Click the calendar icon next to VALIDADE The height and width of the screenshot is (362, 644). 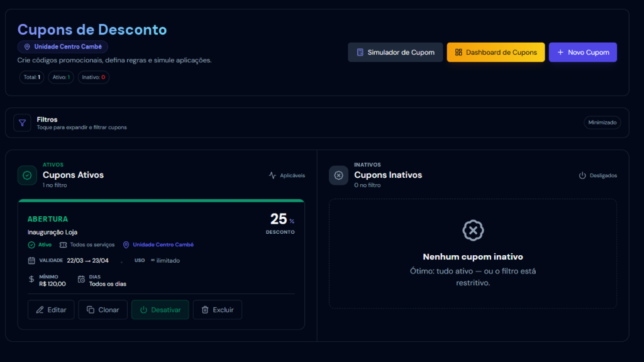[x=31, y=260]
